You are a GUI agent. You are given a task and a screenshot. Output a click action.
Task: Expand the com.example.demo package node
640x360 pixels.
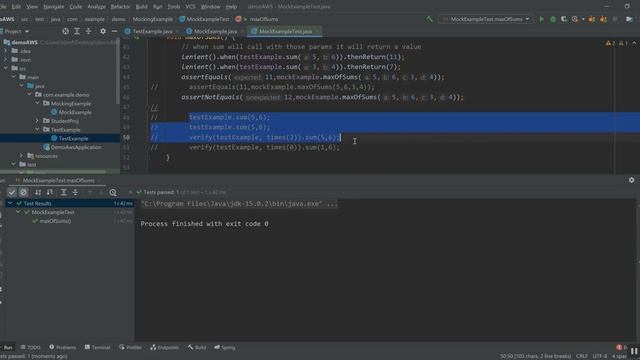coord(29,95)
